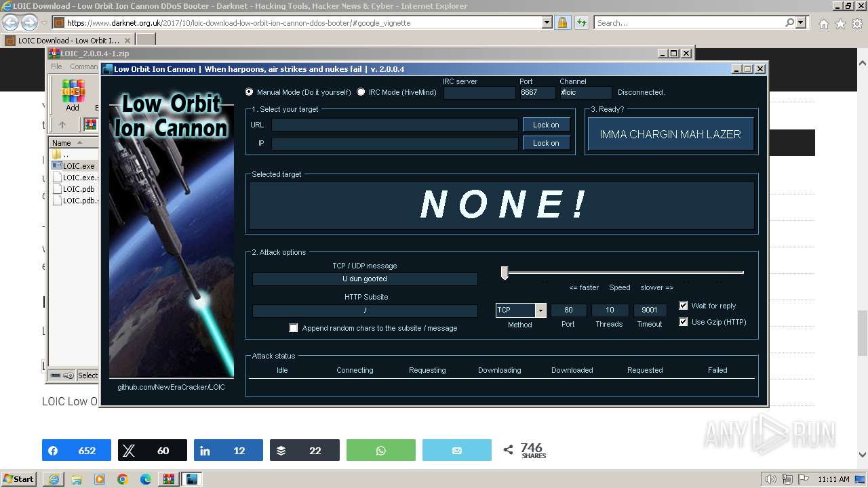Click Internet Explorer back arrow
This screenshot has height=488, width=868.
click(x=12, y=22)
